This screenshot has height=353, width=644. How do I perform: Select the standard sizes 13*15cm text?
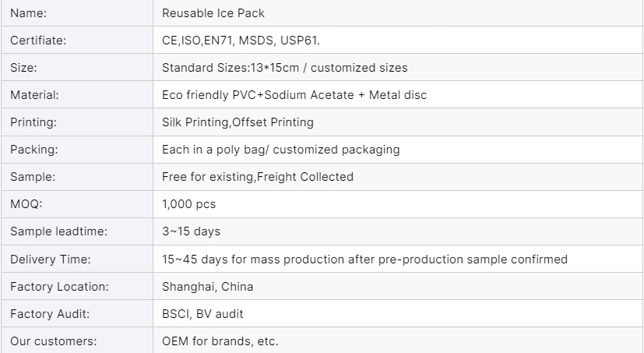pos(284,68)
